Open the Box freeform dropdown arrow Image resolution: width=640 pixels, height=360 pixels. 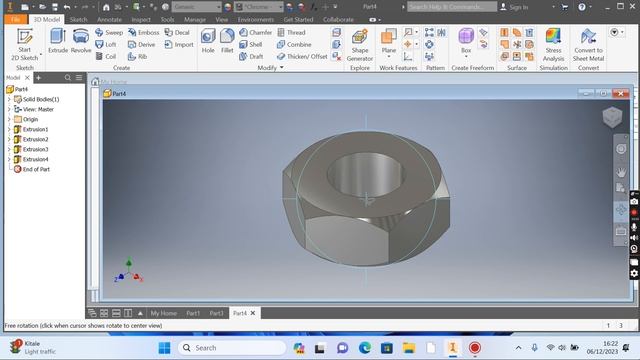(x=466, y=57)
